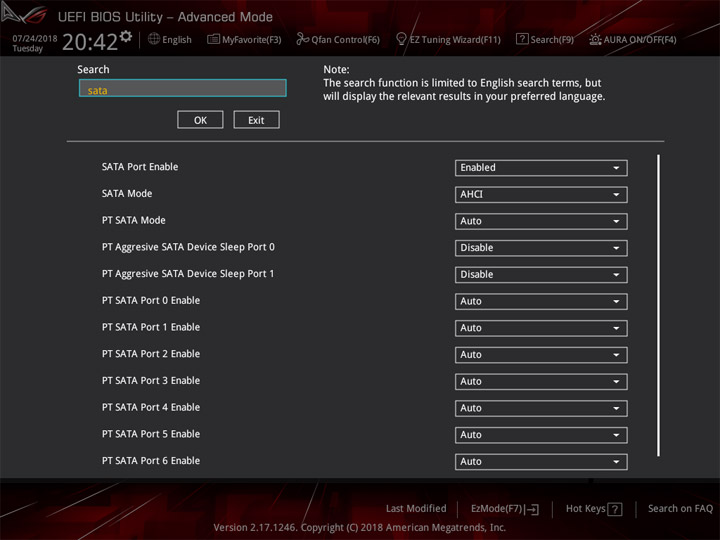Viewport: 720px width, 540px height.
Task: Click the search input field containing sata
Action: pos(183,88)
